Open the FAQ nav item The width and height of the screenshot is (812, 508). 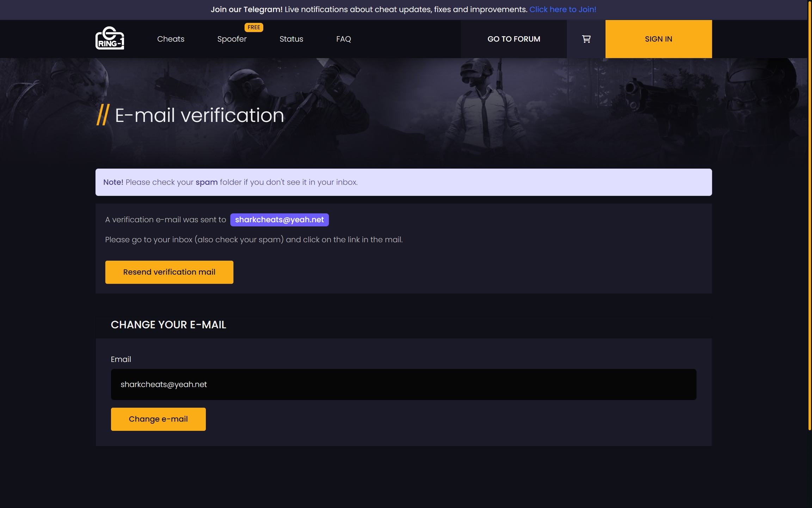pyautogui.click(x=343, y=39)
